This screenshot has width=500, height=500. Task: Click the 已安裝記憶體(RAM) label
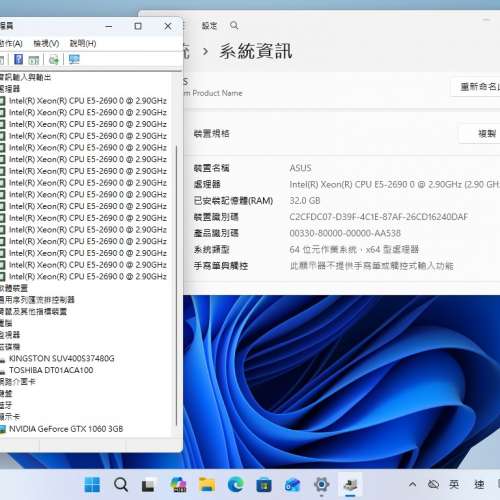(233, 201)
